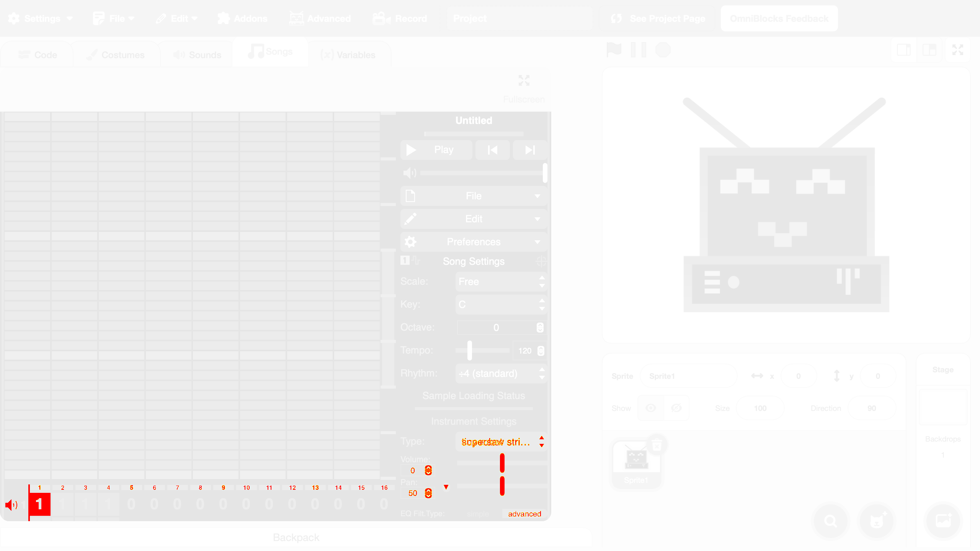Skip to previous bar icon

(492, 150)
